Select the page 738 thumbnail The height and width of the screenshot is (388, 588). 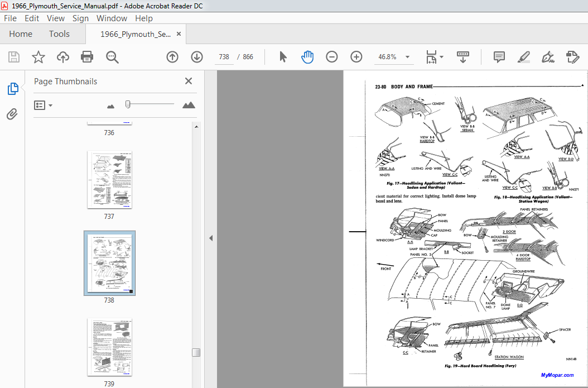pyautogui.click(x=109, y=263)
